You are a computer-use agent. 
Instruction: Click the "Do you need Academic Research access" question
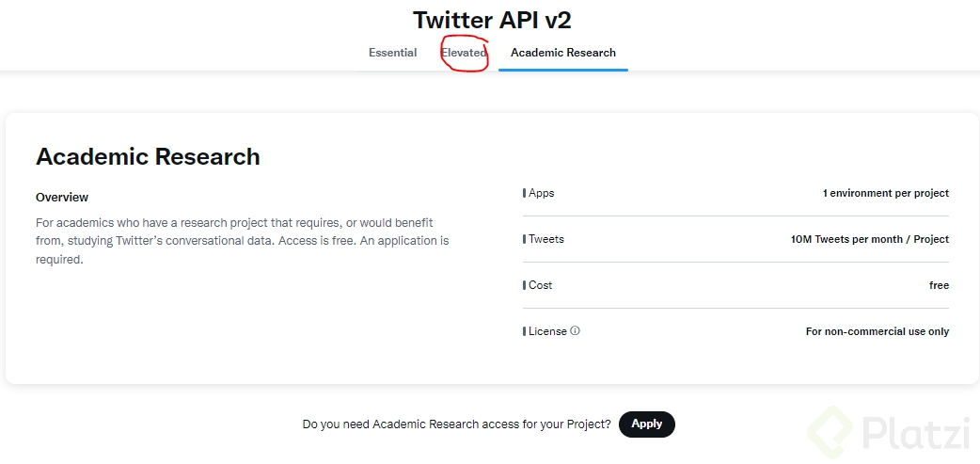(456, 424)
